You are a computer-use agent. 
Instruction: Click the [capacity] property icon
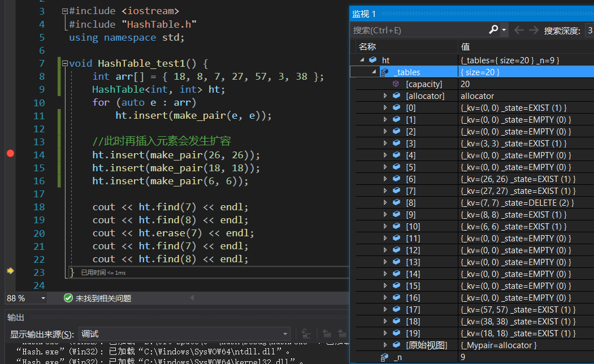(x=396, y=84)
